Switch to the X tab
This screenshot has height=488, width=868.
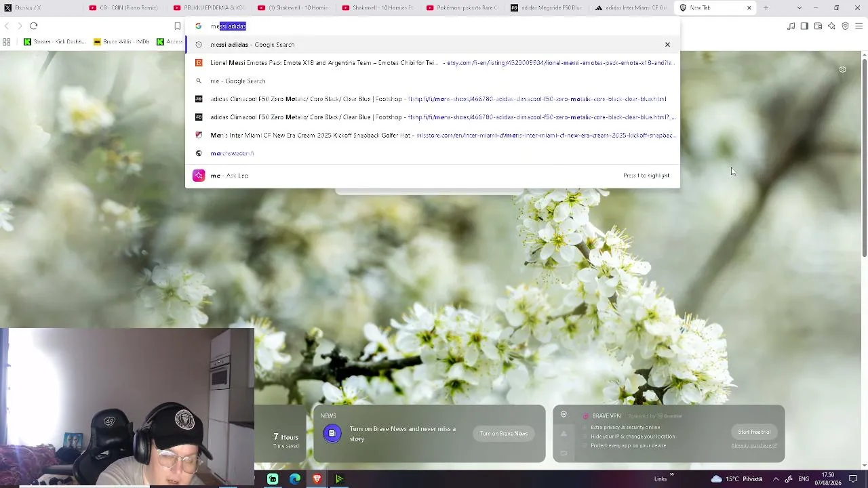point(42,8)
